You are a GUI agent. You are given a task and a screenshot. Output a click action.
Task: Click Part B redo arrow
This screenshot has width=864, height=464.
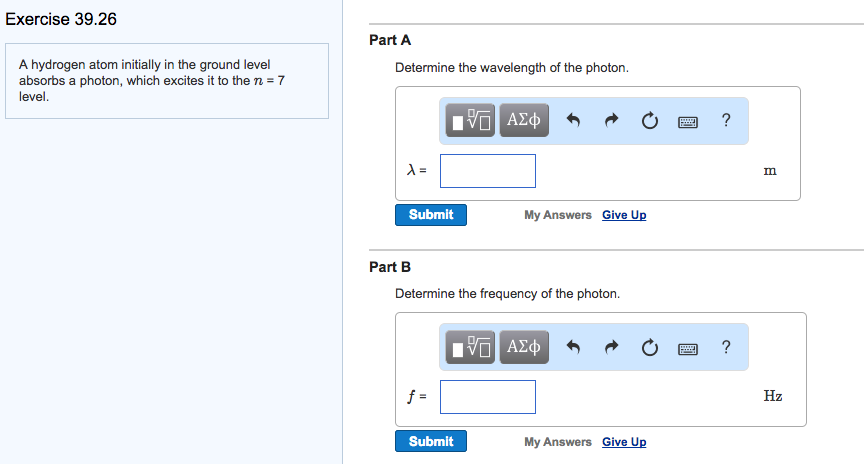coord(611,348)
